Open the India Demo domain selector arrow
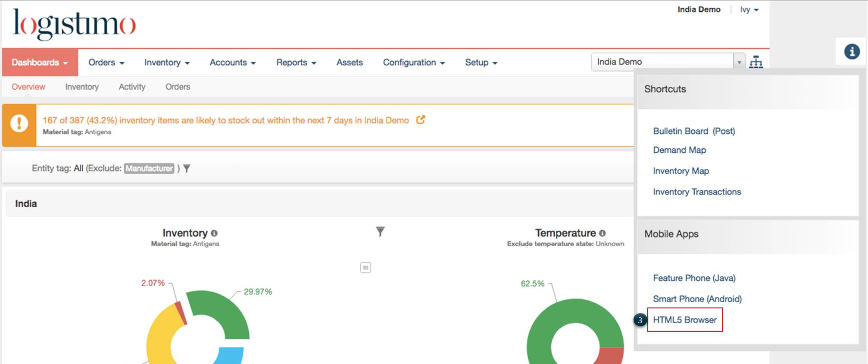868x364 pixels. [x=739, y=62]
